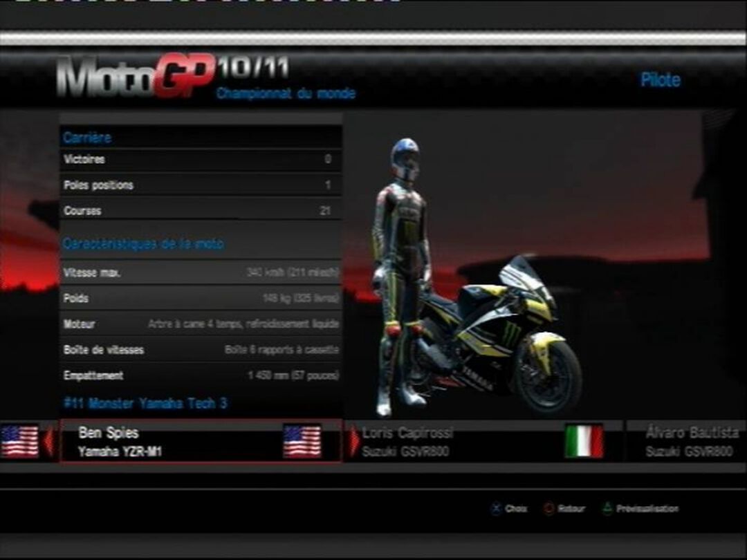Click the Italian flag next to Loris Capirossi
Viewport: 747px width, 560px height.
click(x=584, y=441)
